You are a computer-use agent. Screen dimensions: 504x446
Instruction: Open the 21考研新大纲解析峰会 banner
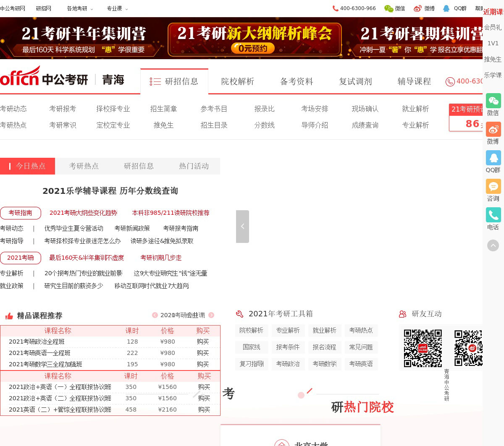coord(255,39)
